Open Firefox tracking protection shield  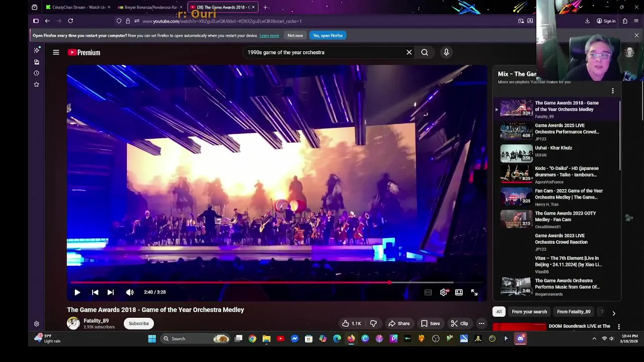[119, 21]
